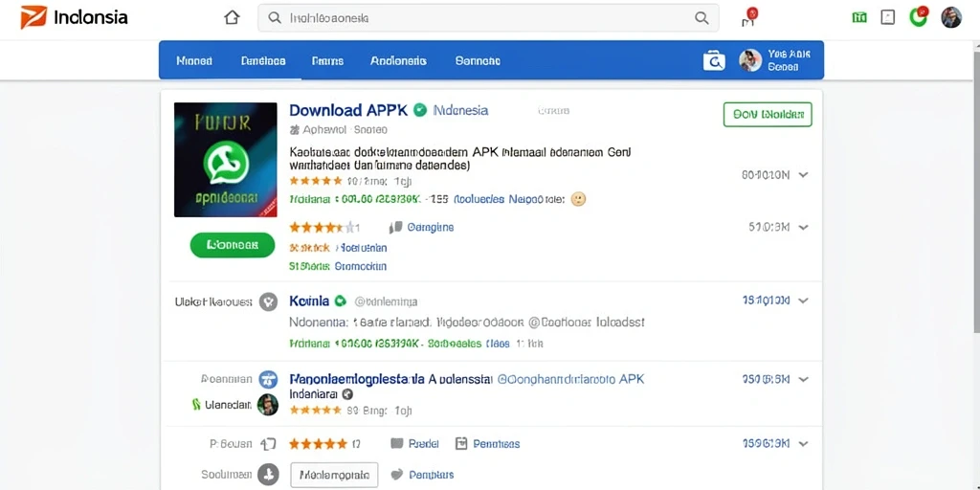Screen dimensions: 980x490
Task: Focus the top search input field
Action: coord(488,18)
